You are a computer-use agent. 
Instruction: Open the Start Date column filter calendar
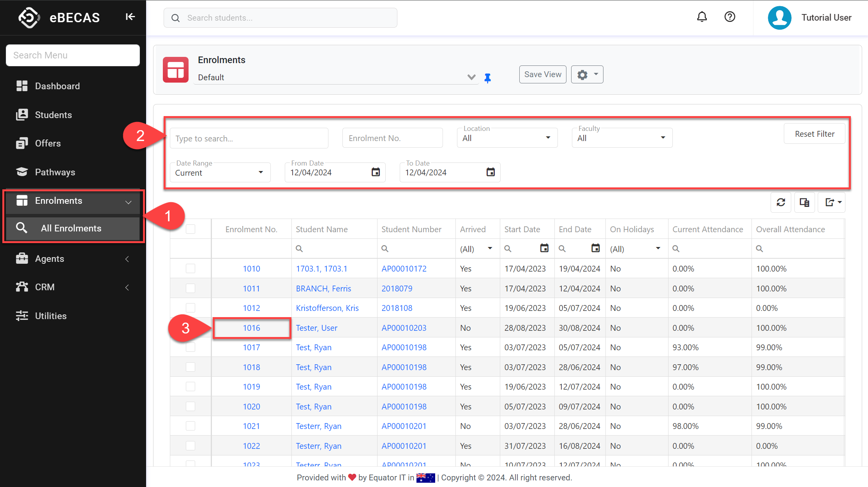(x=544, y=248)
